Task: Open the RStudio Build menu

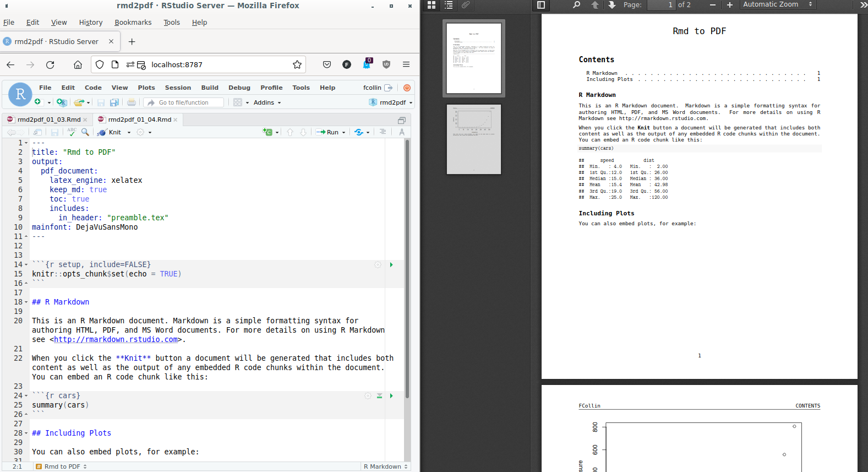Action: coord(210,88)
